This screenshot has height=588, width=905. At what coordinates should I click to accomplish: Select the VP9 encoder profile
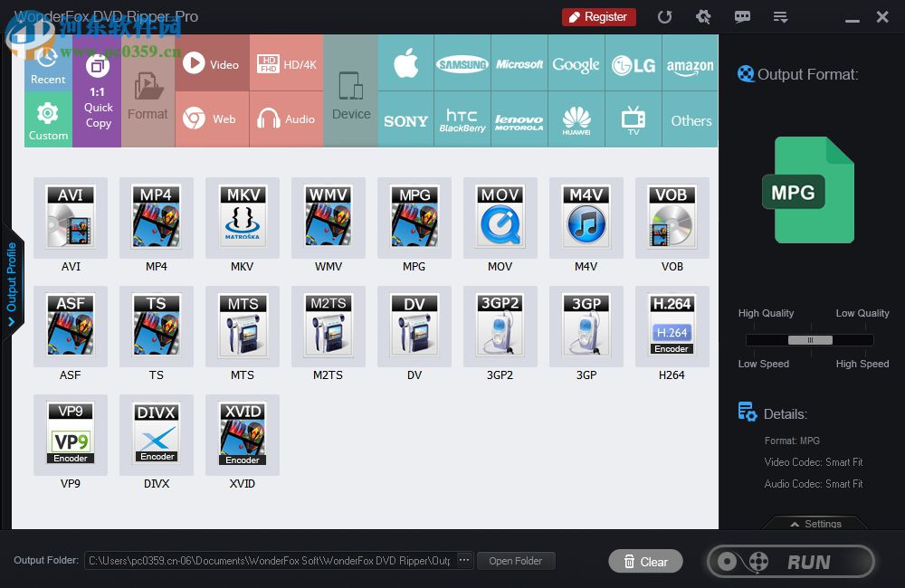tap(71, 434)
